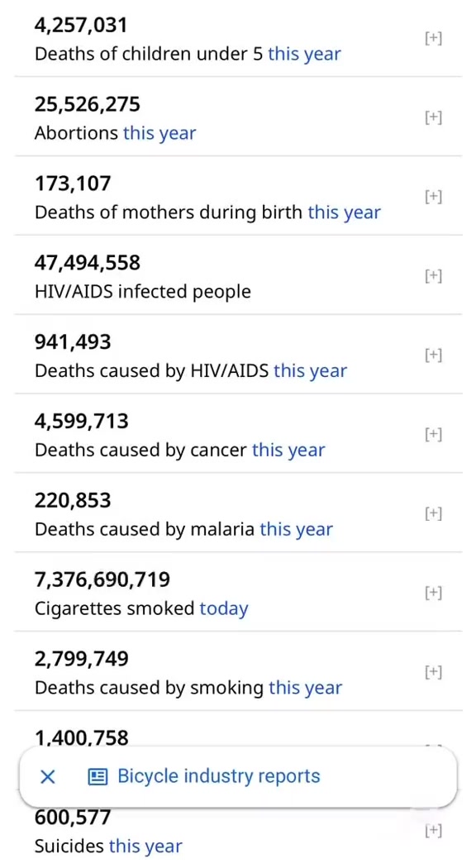Click 'this year' link beside Abortions
This screenshot has width=476, height=868.
[x=159, y=133]
